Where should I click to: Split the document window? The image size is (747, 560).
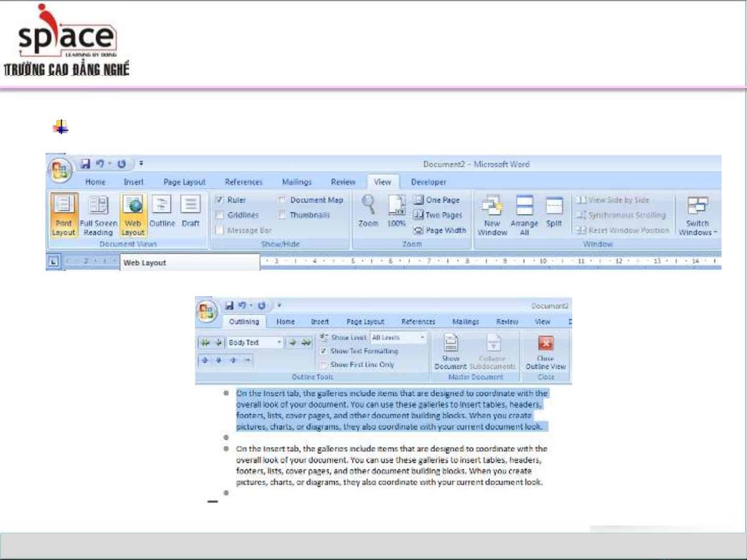pyautogui.click(x=554, y=212)
